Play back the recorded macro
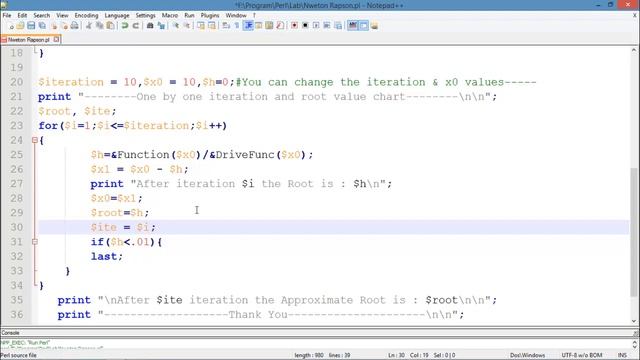 (316, 26)
